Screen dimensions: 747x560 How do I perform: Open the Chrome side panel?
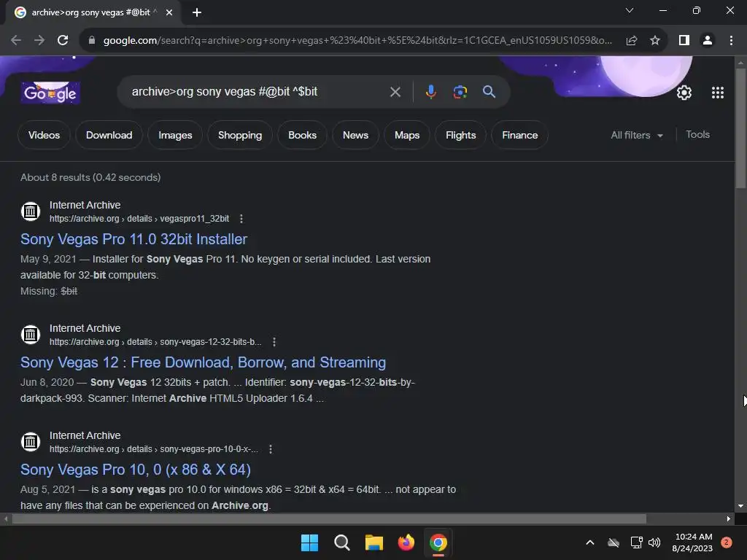click(x=684, y=41)
